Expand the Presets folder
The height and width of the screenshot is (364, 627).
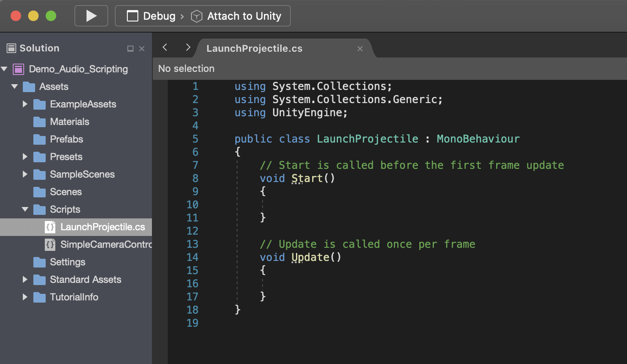(x=25, y=157)
